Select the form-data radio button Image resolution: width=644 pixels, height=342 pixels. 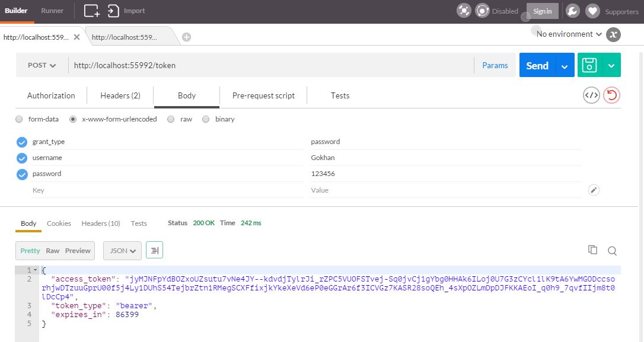tap(19, 119)
